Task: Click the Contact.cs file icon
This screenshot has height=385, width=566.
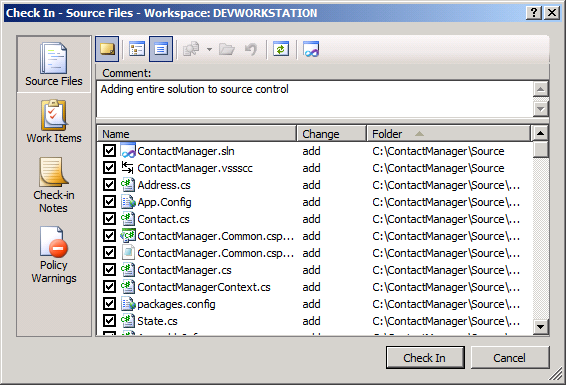Action: (128, 219)
